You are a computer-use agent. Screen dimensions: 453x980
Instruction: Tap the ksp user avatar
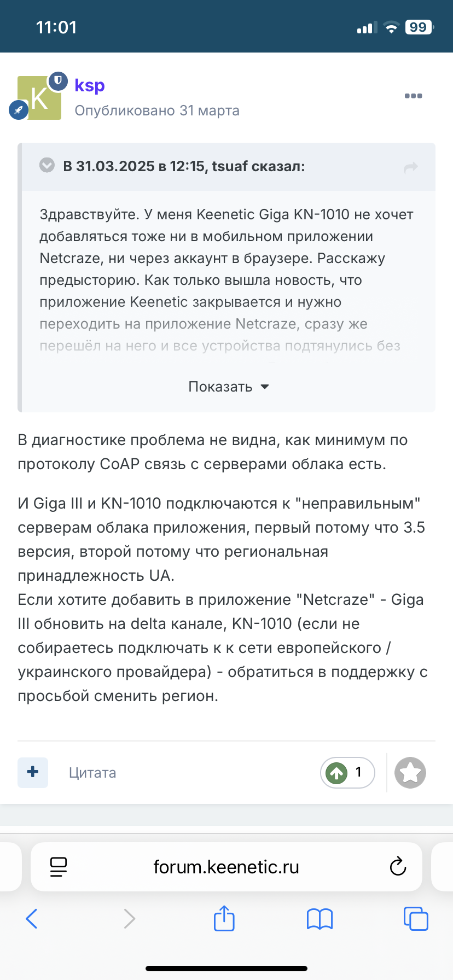point(39,98)
